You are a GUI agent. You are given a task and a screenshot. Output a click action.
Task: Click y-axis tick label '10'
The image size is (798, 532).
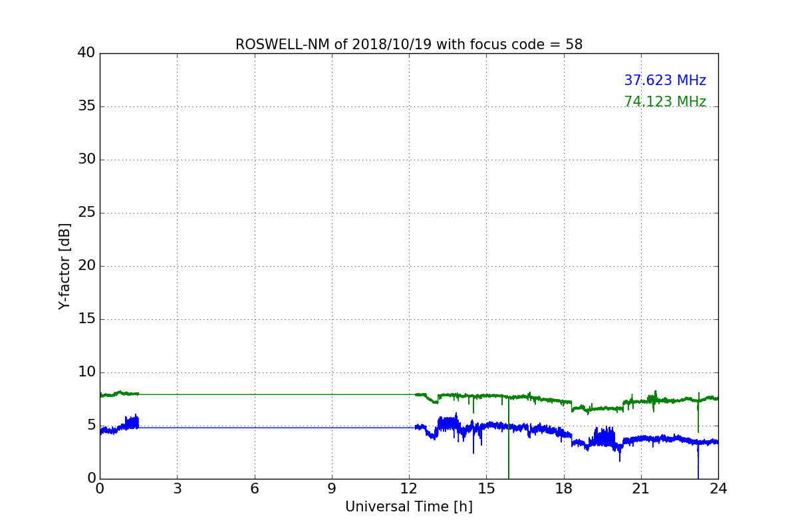(86, 372)
